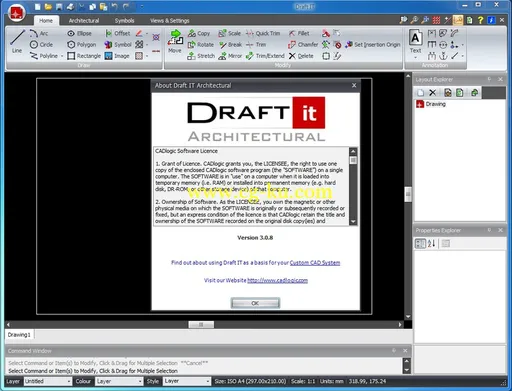Open the Custom CAD System link
Image resolution: width=512 pixels, height=391 pixels.
(x=315, y=263)
